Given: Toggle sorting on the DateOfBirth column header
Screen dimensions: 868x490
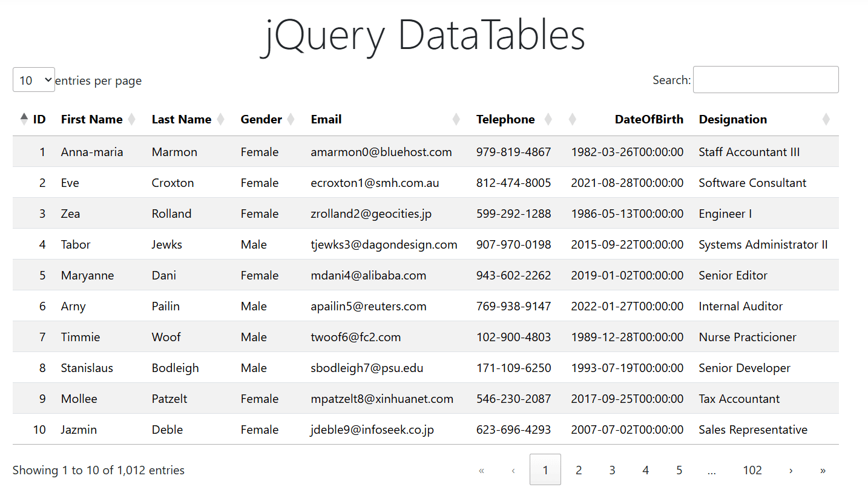Looking at the screenshot, I should 649,119.
